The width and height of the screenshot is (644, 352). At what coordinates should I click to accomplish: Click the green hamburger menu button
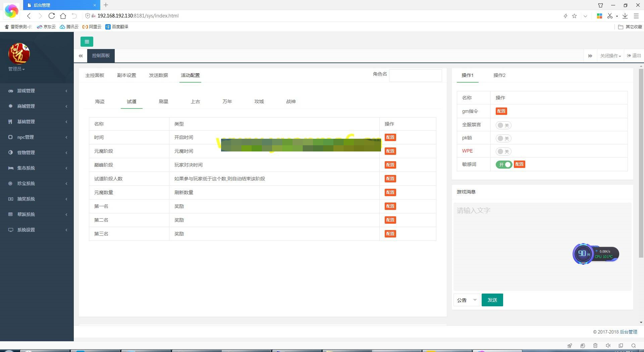pyautogui.click(x=87, y=42)
